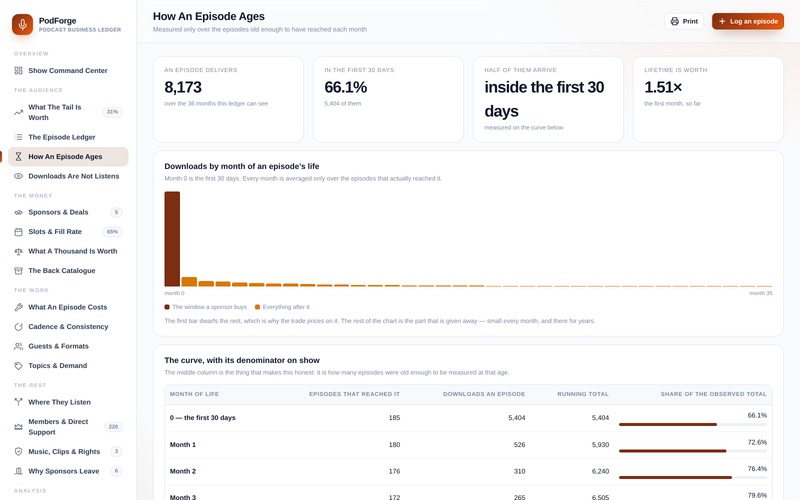Click the tag icon beside Topics & Demand
This screenshot has height=500, width=800.
[18, 366]
